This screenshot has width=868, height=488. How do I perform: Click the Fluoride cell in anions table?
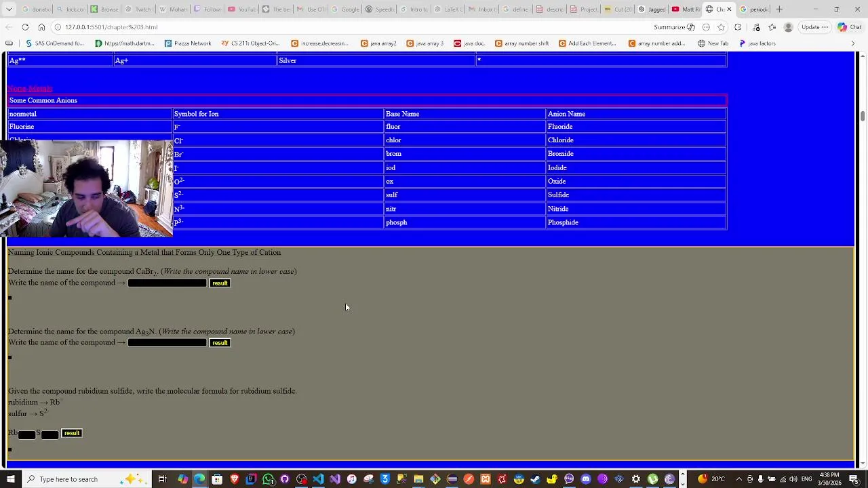pyautogui.click(x=636, y=127)
